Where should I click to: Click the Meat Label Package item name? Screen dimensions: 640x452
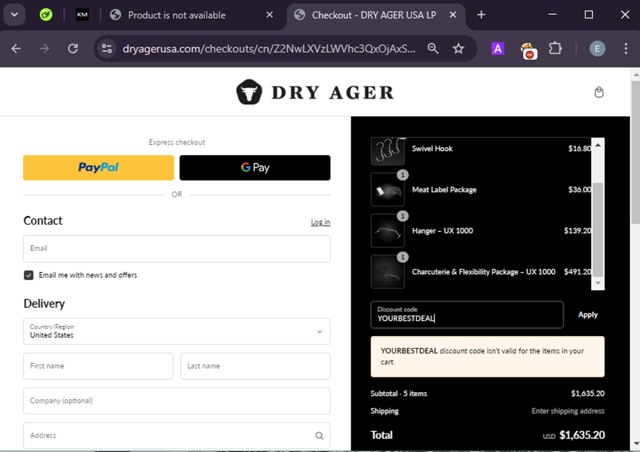[444, 190]
